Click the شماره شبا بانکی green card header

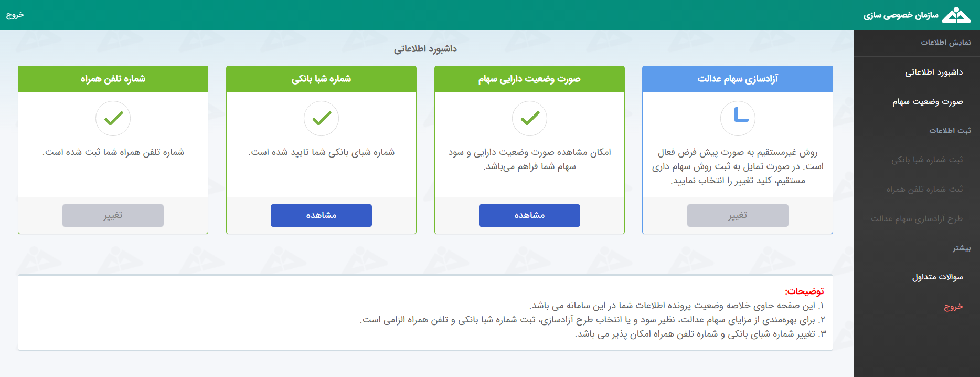pyautogui.click(x=321, y=79)
